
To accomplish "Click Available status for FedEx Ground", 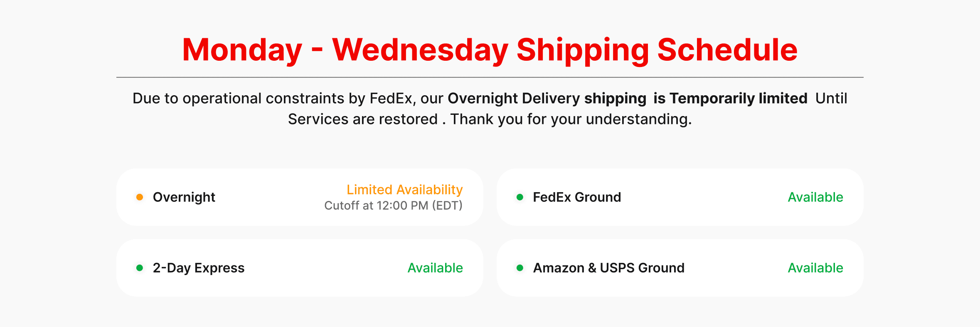I will pyautogui.click(x=815, y=197).
